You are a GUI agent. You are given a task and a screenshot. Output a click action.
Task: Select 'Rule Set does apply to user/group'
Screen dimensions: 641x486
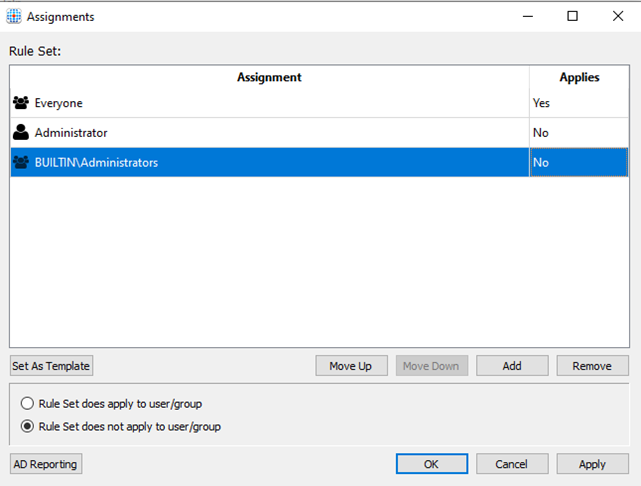[27, 403]
